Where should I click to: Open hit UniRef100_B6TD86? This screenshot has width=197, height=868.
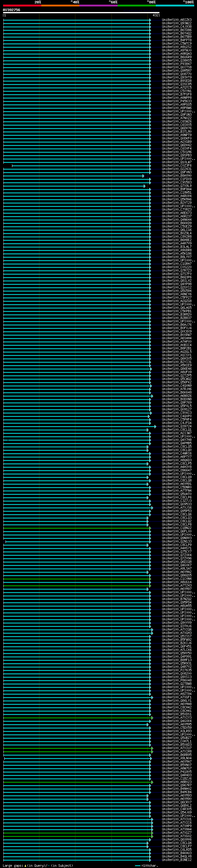(x=177, y=30)
